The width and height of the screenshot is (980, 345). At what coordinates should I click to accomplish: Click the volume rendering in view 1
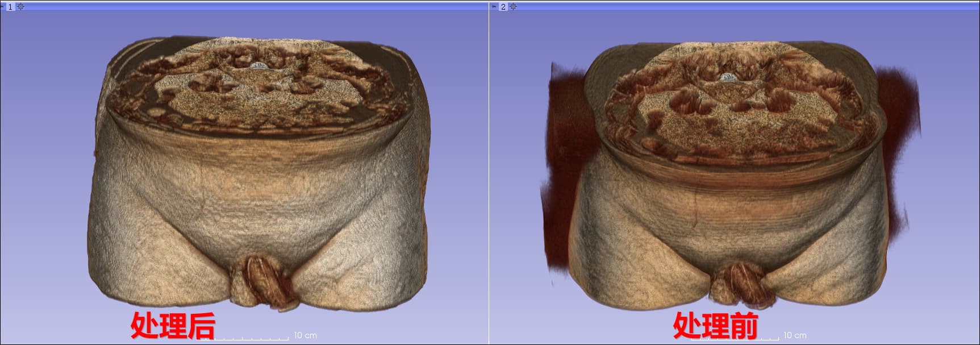point(258,173)
